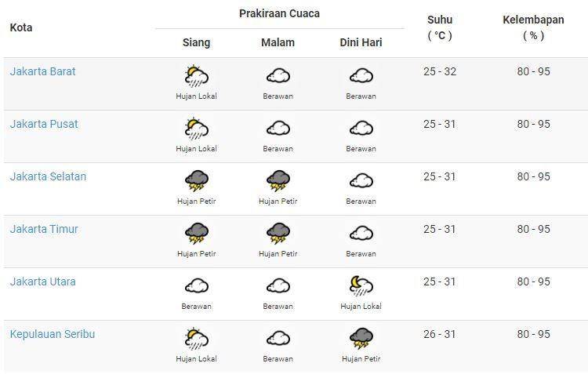Click Kepulauan Seribu's Dini Hari Hujan Petir icon

coord(361,339)
